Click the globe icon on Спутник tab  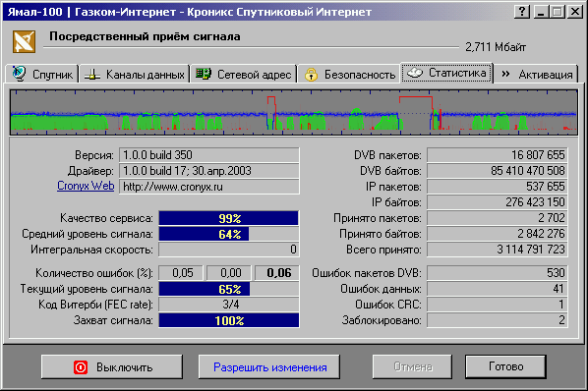(x=19, y=74)
